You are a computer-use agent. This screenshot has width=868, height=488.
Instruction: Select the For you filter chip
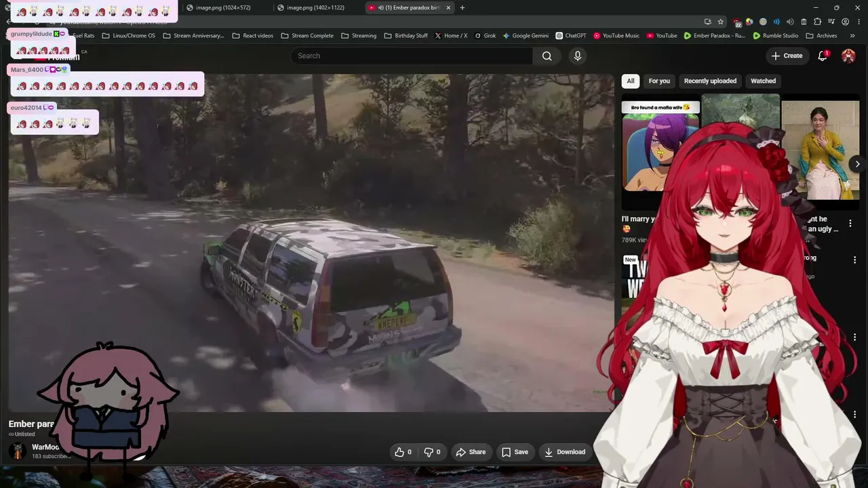pyautogui.click(x=659, y=81)
